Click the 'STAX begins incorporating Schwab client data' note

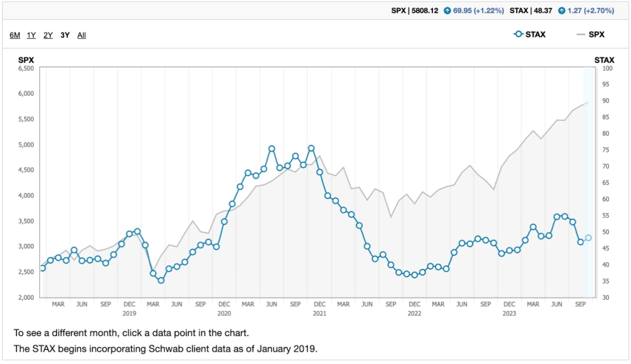point(165,349)
